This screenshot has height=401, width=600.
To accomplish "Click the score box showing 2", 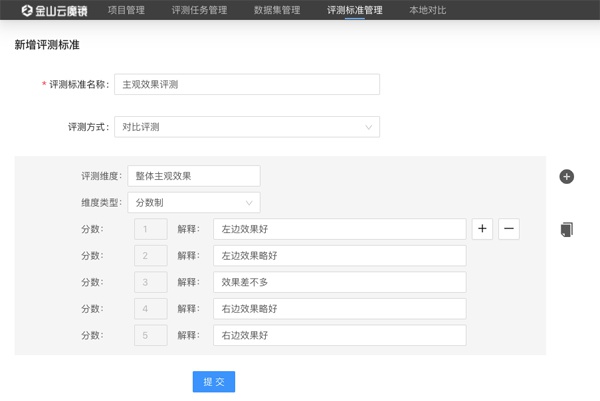I will [x=150, y=256].
